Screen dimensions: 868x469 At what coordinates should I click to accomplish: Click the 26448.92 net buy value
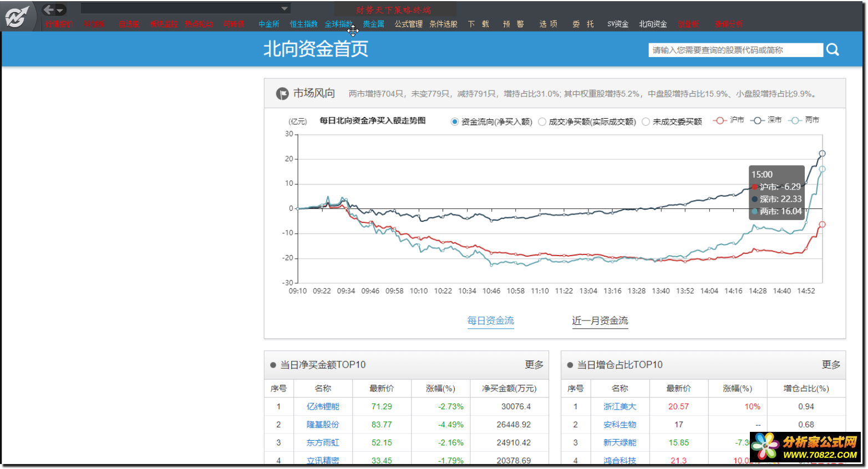click(x=514, y=425)
